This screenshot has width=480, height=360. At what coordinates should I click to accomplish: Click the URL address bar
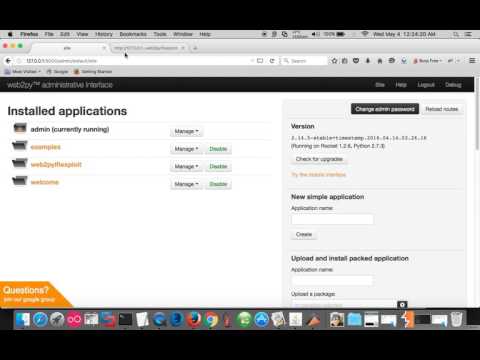point(133,61)
